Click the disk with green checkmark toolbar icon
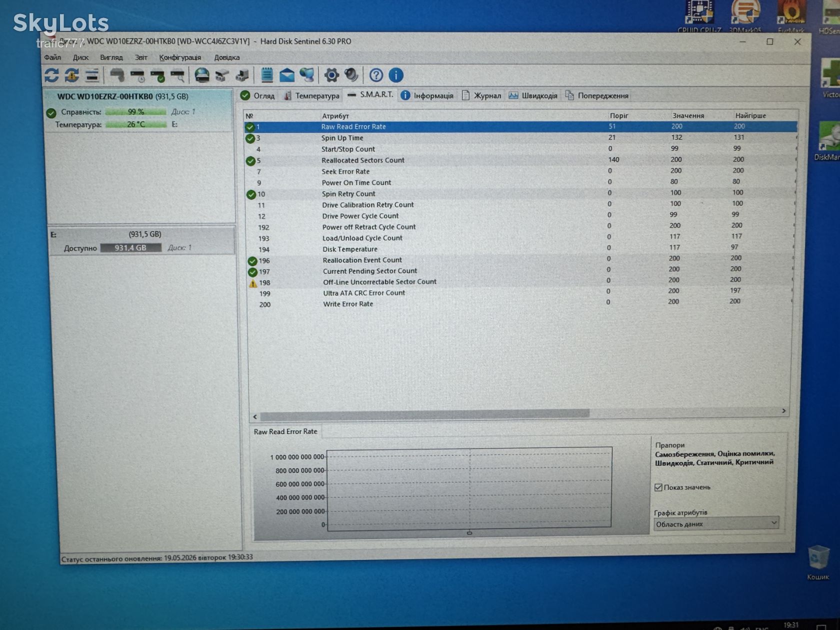This screenshot has height=630, width=840. coord(157,75)
